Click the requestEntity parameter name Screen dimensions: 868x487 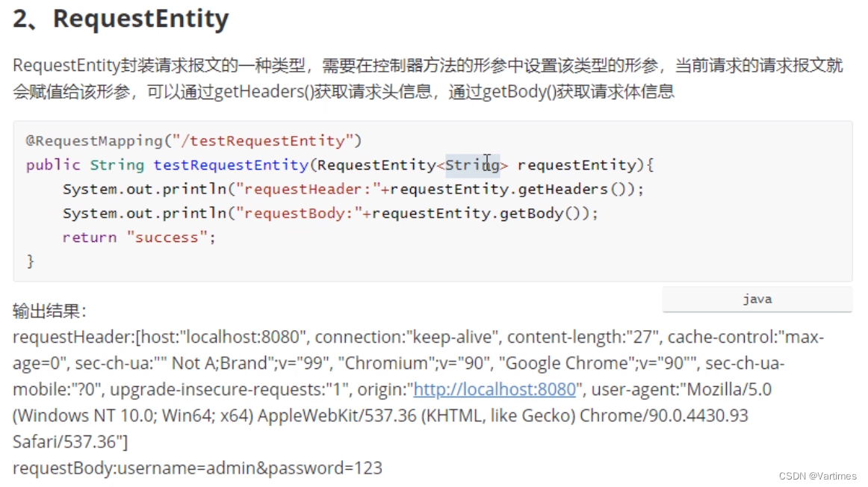click(577, 165)
